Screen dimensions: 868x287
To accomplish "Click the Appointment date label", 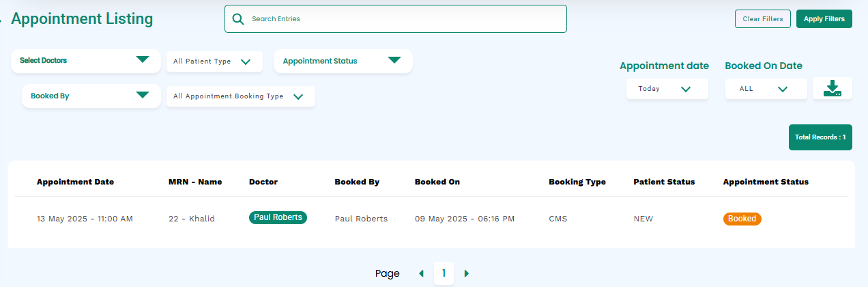I will coord(664,66).
